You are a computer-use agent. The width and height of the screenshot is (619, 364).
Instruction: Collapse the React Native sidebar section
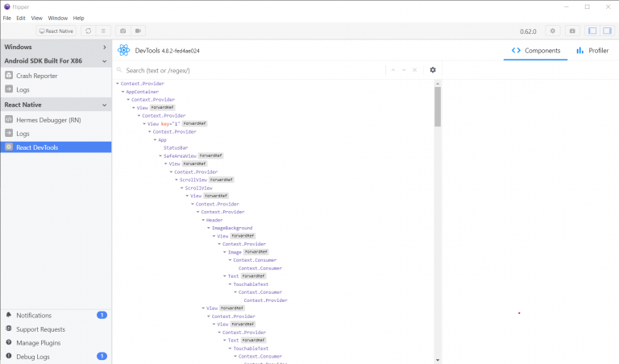click(x=105, y=105)
